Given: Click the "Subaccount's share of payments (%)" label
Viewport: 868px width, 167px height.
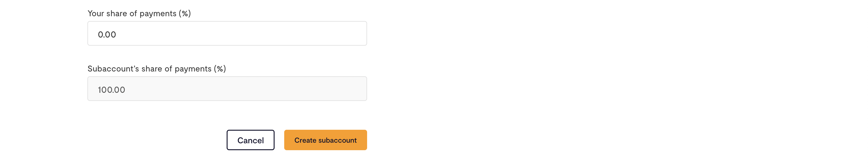Looking at the screenshot, I should tap(156, 68).
